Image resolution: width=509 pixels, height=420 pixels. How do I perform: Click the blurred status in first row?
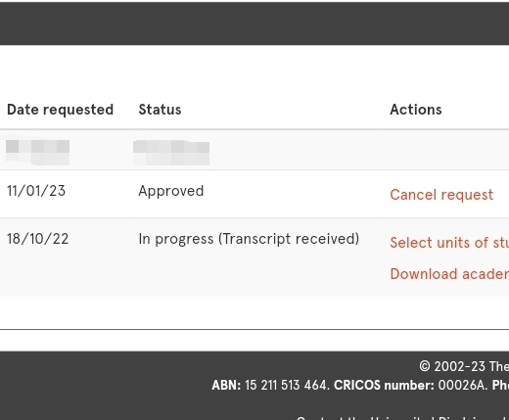171,153
